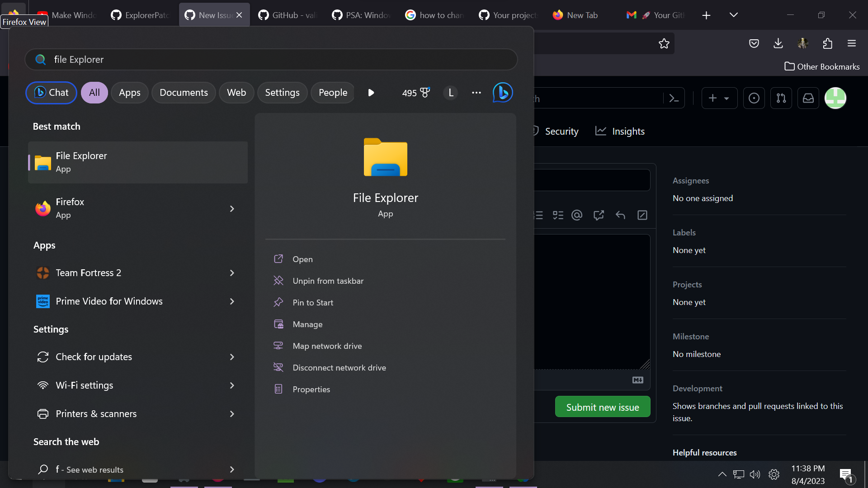Open Firefox's list all tabs chevron
868x488 pixels.
(x=733, y=14)
